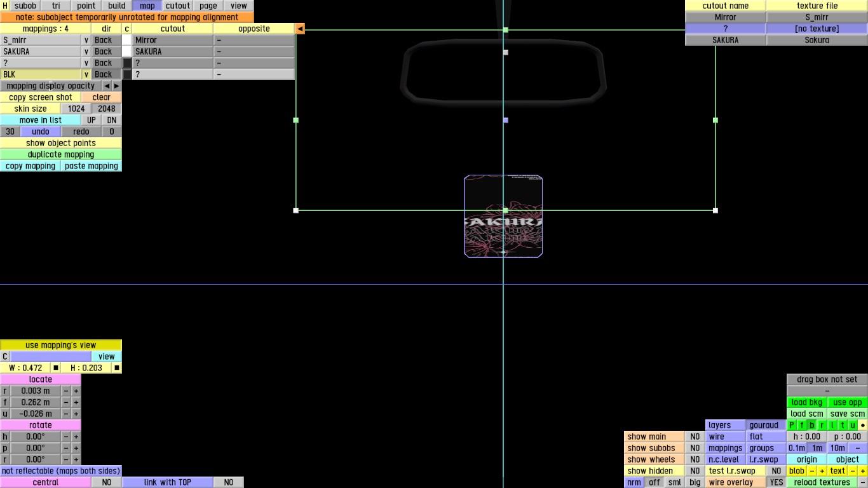Click load bkg button
Image resolution: width=868 pixels, height=488 pixels.
pos(807,402)
